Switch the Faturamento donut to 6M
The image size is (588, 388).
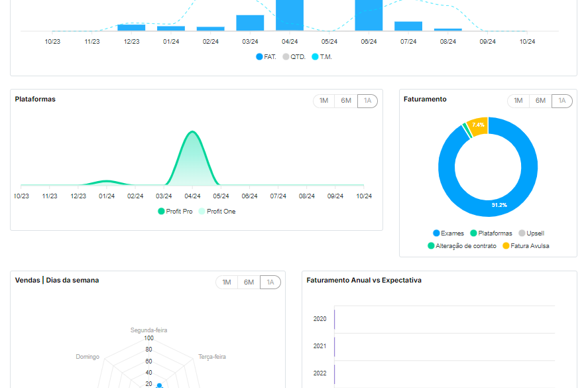pyautogui.click(x=540, y=101)
